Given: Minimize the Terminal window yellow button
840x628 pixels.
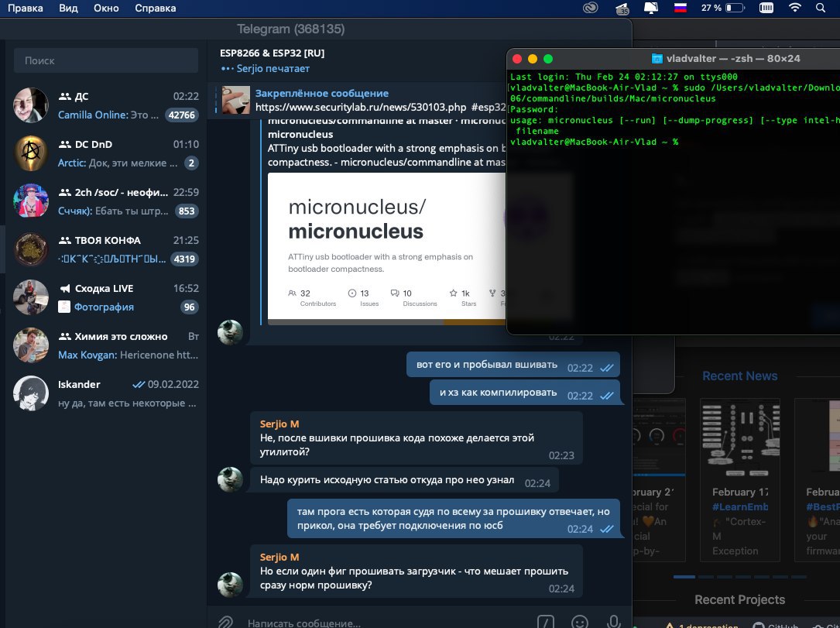Looking at the screenshot, I should (x=533, y=58).
